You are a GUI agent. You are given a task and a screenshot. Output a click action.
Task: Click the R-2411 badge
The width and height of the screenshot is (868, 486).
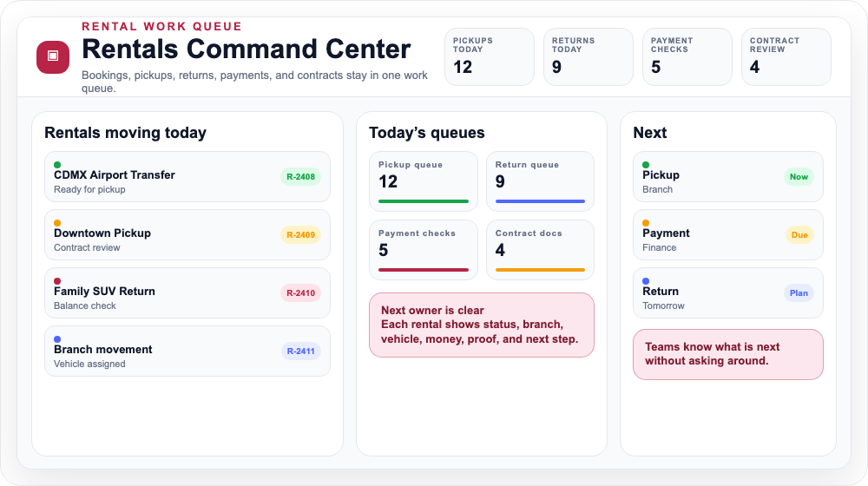300,351
